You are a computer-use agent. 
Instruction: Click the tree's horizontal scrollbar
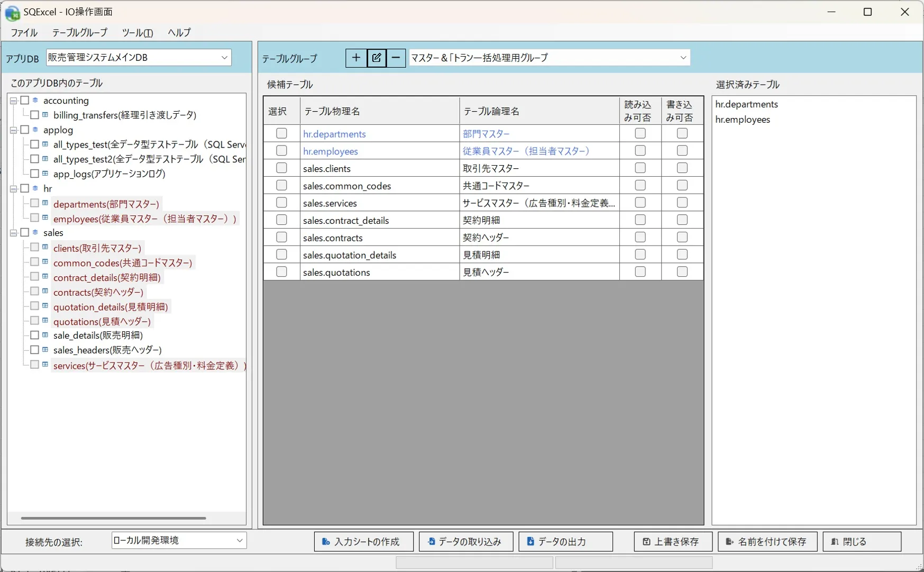click(113, 518)
